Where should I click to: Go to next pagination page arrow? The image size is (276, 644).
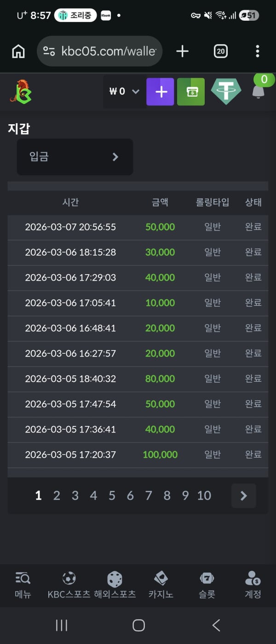coord(243,495)
